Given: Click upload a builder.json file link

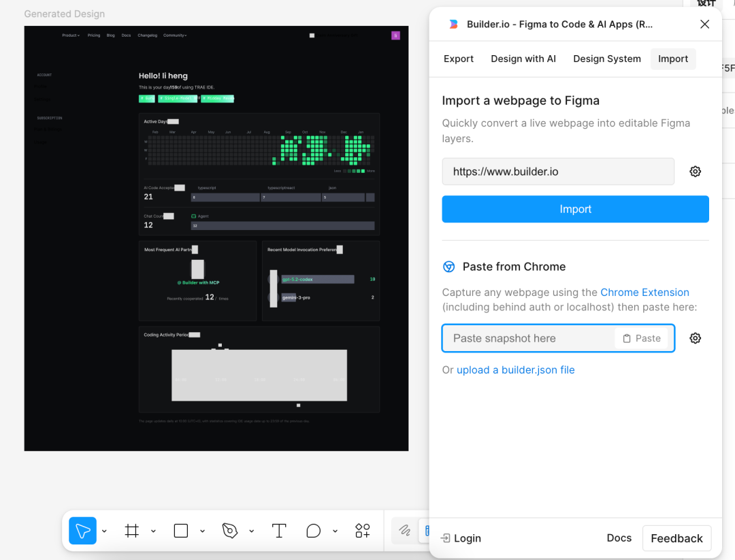Looking at the screenshot, I should tap(516, 369).
